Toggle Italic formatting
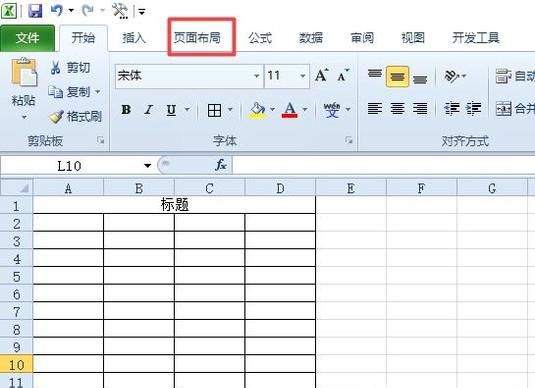This screenshot has width=535, height=388. [148, 110]
